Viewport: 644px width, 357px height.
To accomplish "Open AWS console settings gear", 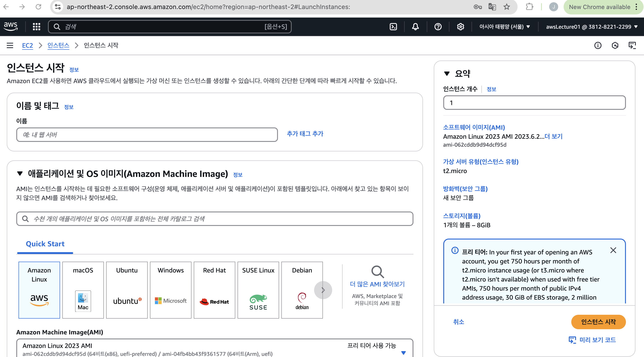I will 460,26.
